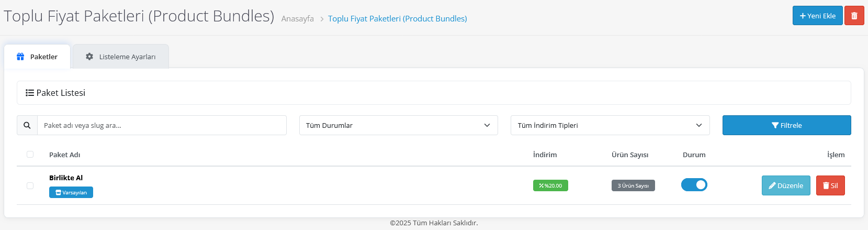This screenshot has height=230, width=868.
Task: Delete Birlikte Al using the Sil button
Action: 830,185
